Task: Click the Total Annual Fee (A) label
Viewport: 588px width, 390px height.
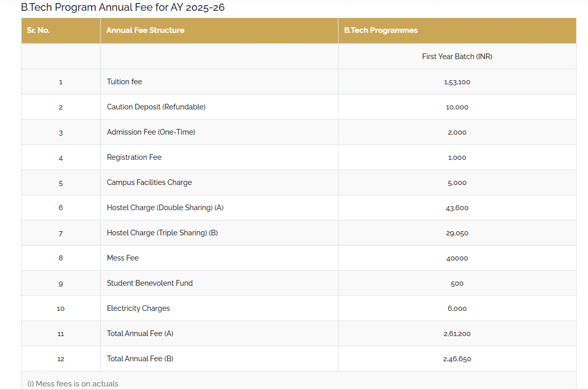Action: [140, 333]
